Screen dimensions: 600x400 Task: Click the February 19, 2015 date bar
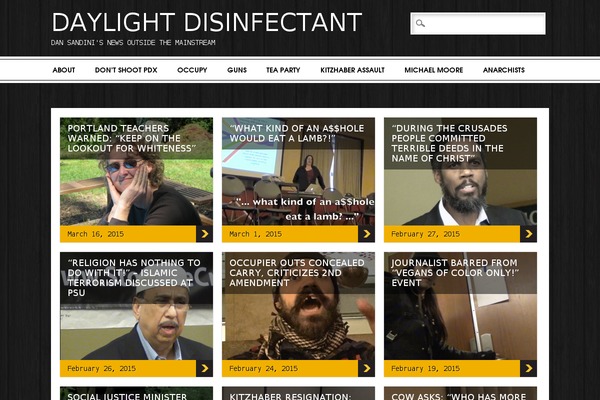[452, 368]
